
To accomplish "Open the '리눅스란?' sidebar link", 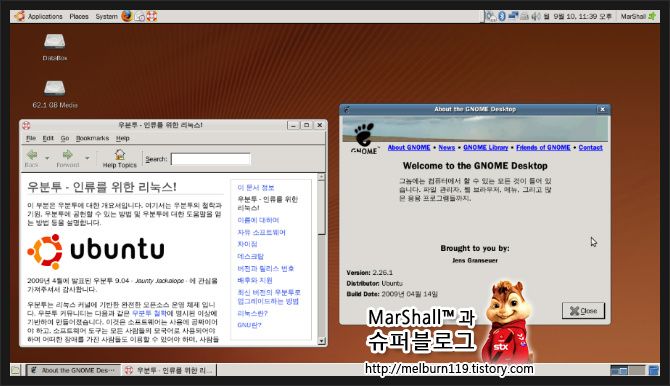I will (253, 313).
